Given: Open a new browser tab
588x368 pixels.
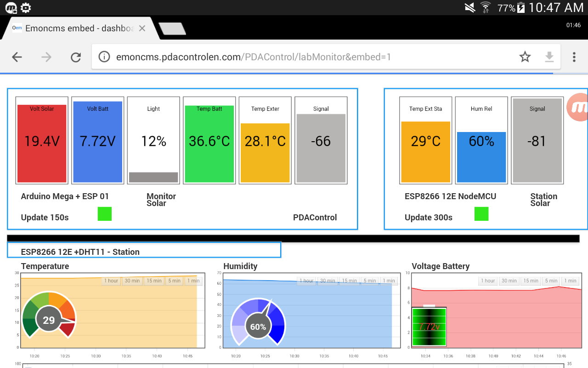Looking at the screenshot, I should (172, 29).
